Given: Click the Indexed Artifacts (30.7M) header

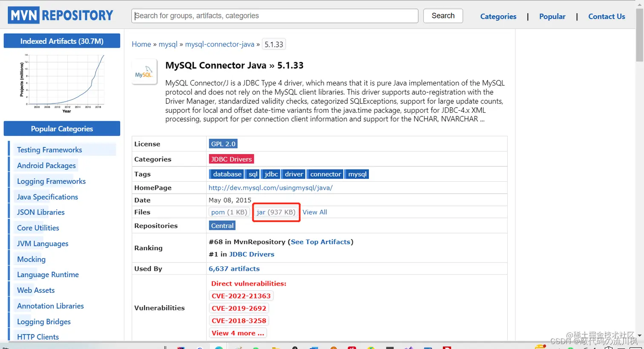Looking at the screenshot, I should (x=62, y=41).
